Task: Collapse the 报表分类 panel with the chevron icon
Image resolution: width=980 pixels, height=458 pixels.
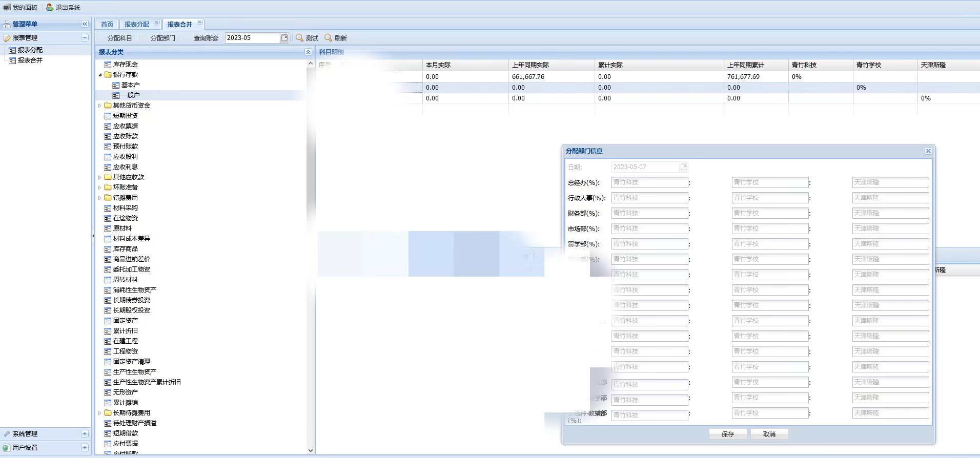Action: coord(308,52)
